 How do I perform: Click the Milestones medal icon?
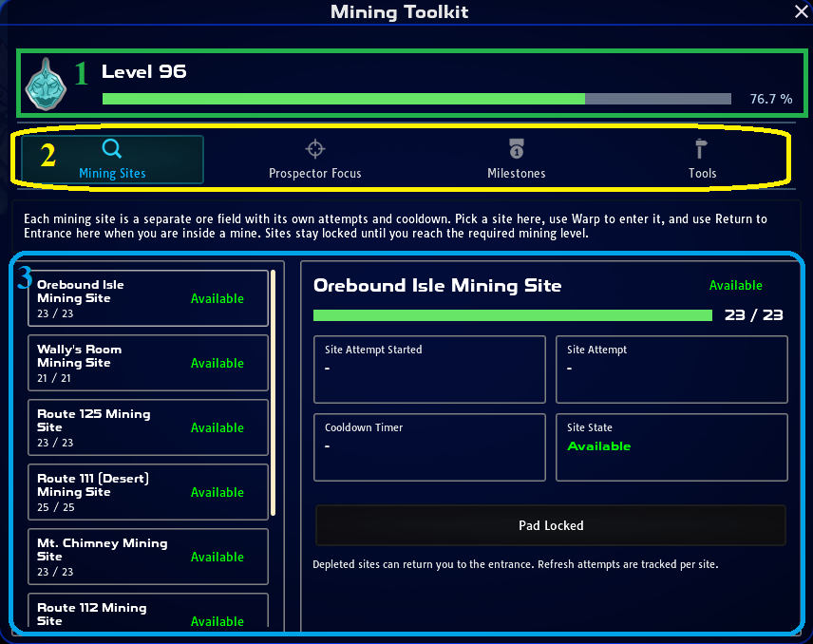pyautogui.click(x=517, y=149)
